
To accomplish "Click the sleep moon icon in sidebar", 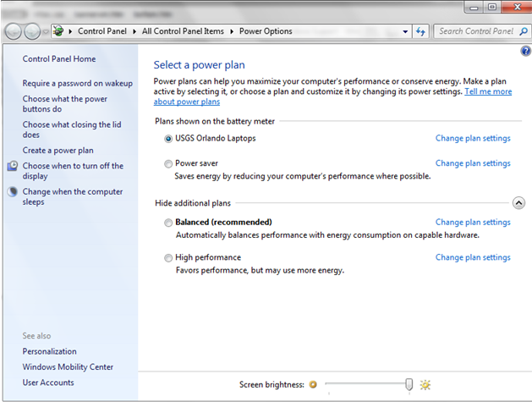I will [13, 191].
